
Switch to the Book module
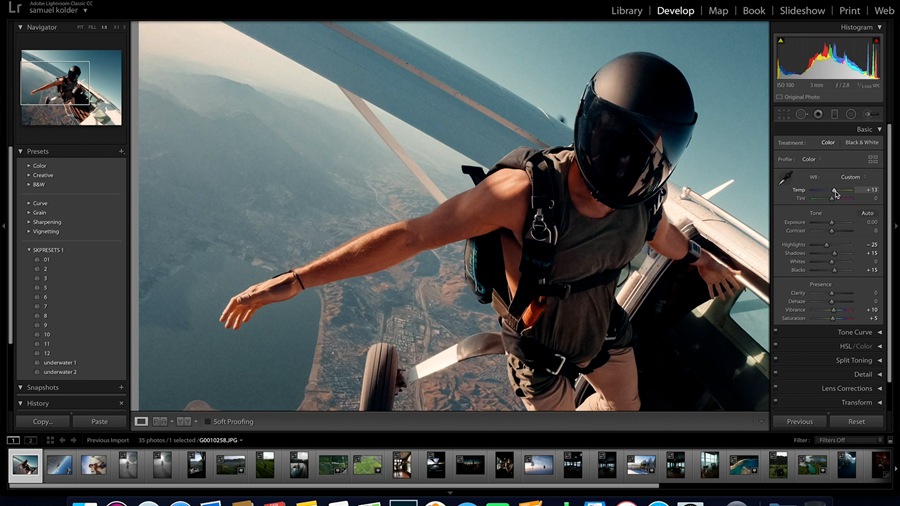(754, 10)
